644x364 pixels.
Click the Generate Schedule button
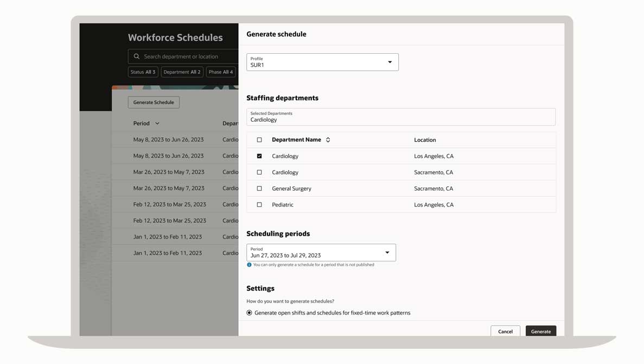pos(154,102)
